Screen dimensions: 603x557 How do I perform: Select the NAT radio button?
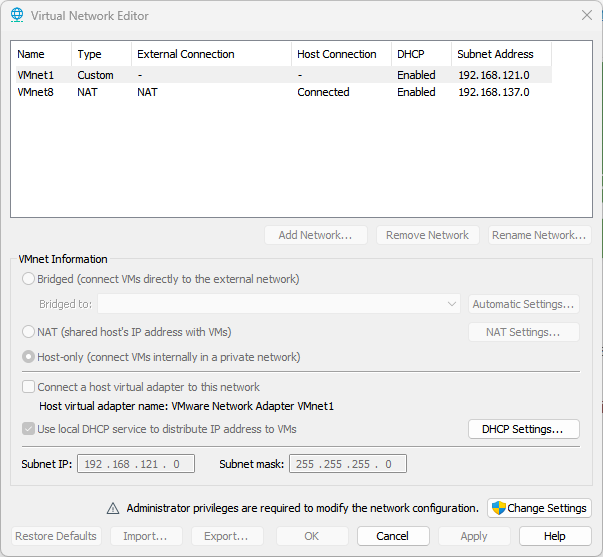tap(28, 332)
